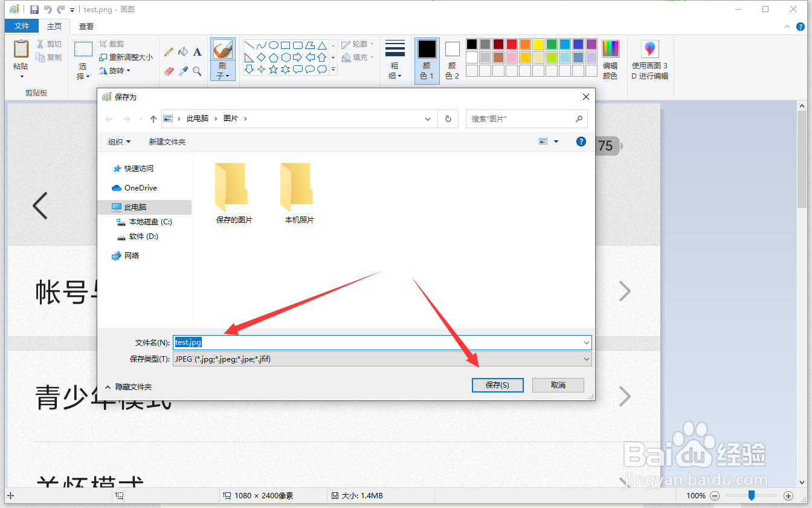Viewport: 812px width, 508px height.
Task: Select the Color picker eyedropper tool
Action: point(183,71)
